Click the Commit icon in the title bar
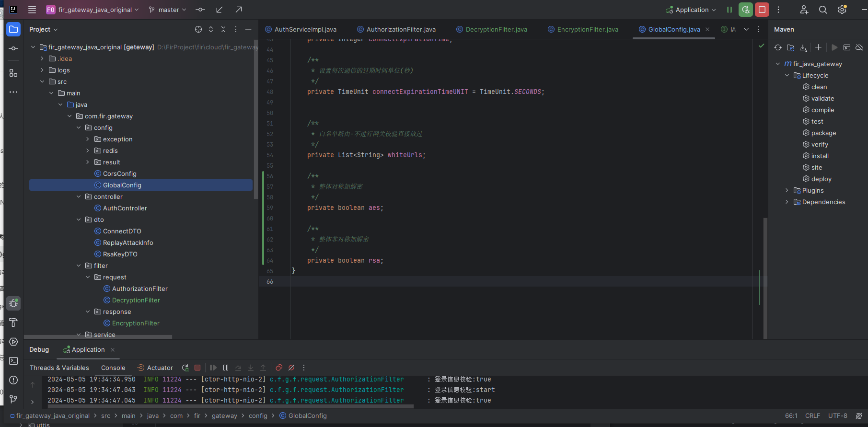The image size is (868, 427). pos(200,10)
